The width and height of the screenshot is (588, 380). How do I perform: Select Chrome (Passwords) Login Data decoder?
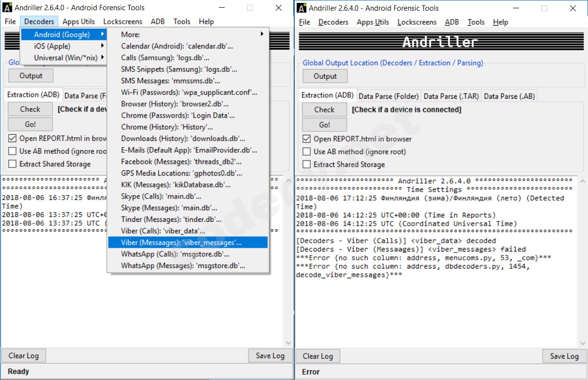[188, 115]
